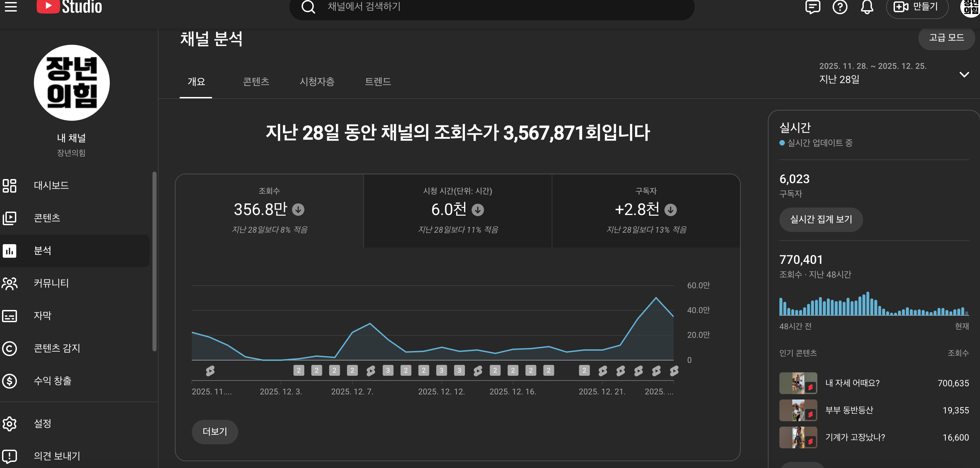Click the 고급 모드 button

(946, 38)
